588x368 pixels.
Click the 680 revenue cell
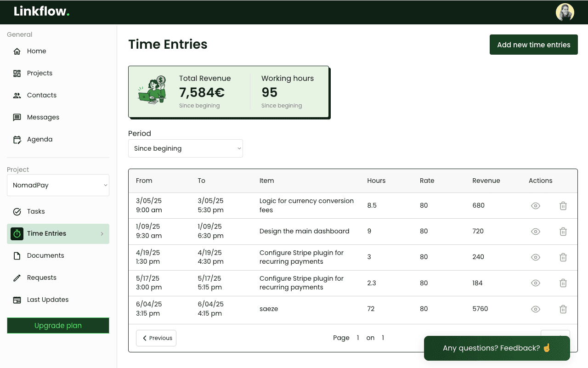[x=478, y=205]
